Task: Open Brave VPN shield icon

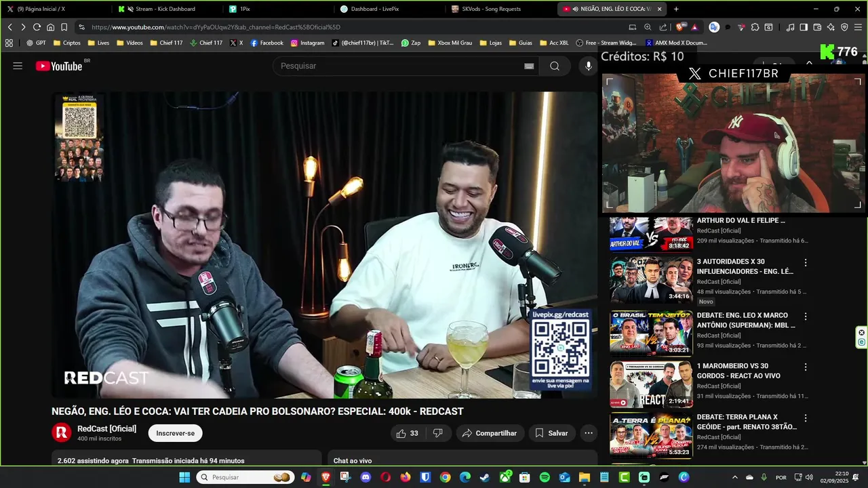Action: click(x=844, y=27)
